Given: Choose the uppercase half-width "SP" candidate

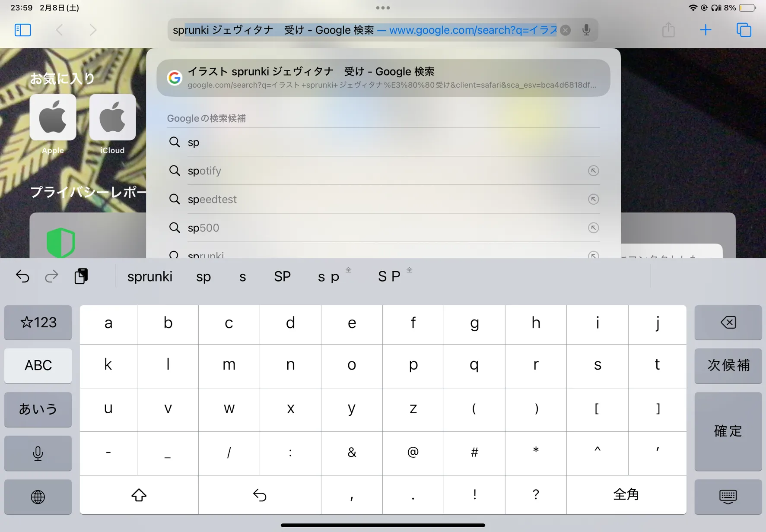Looking at the screenshot, I should [282, 276].
